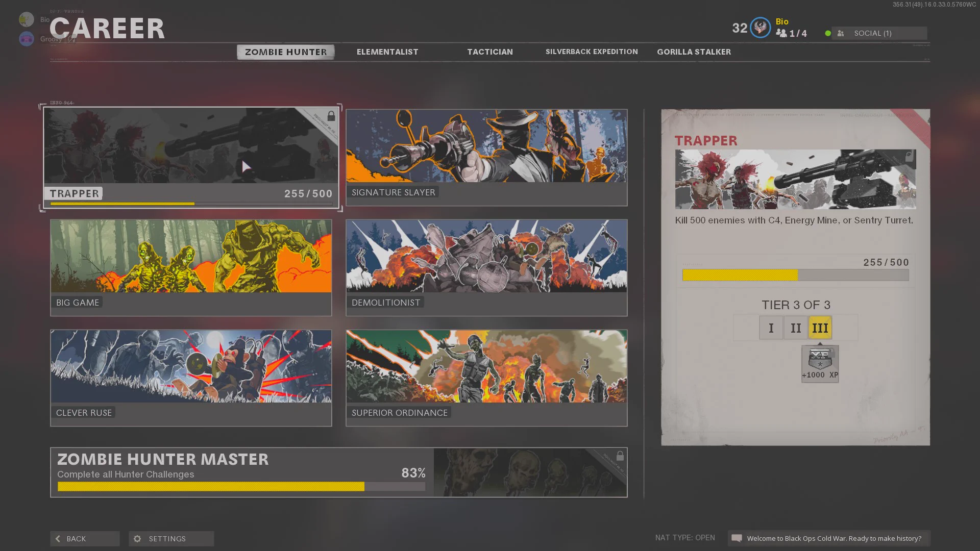Click the lock icon on Trapper card
980x551 pixels.
tap(331, 116)
